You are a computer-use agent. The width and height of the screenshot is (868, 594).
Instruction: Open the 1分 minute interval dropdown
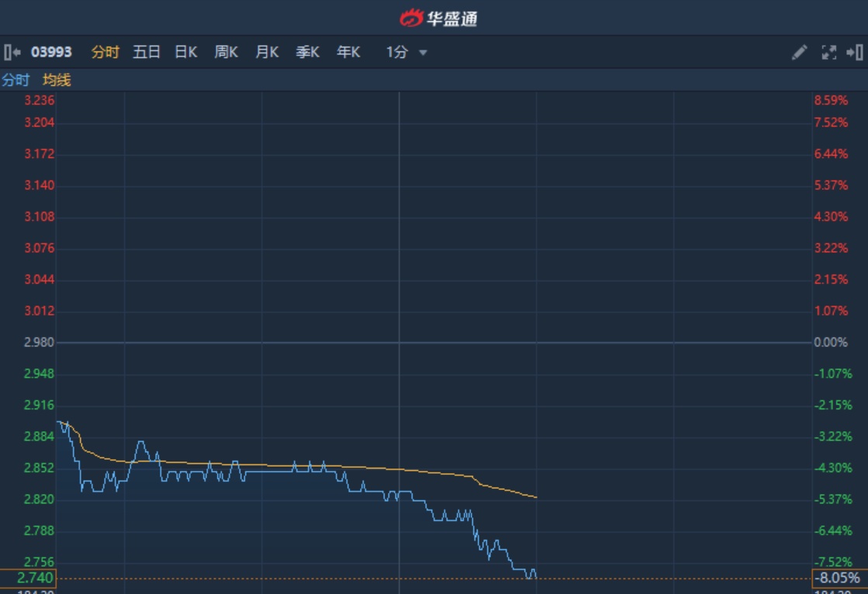click(406, 53)
